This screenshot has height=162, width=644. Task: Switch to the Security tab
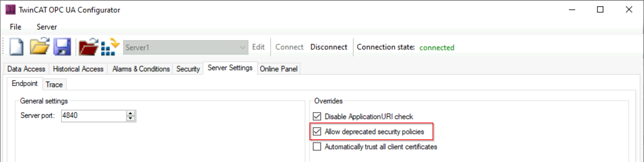click(188, 69)
